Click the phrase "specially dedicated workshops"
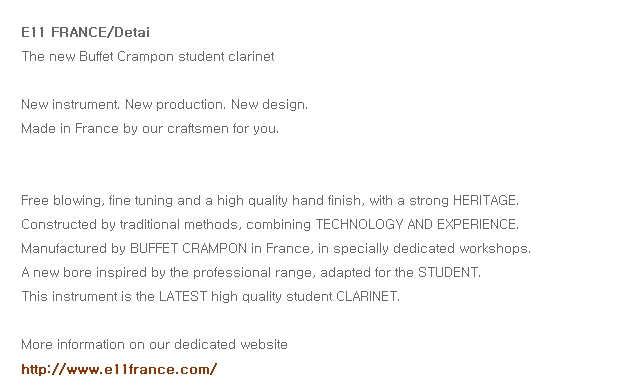The width and height of the screenshot is (640, 392). 431,249
